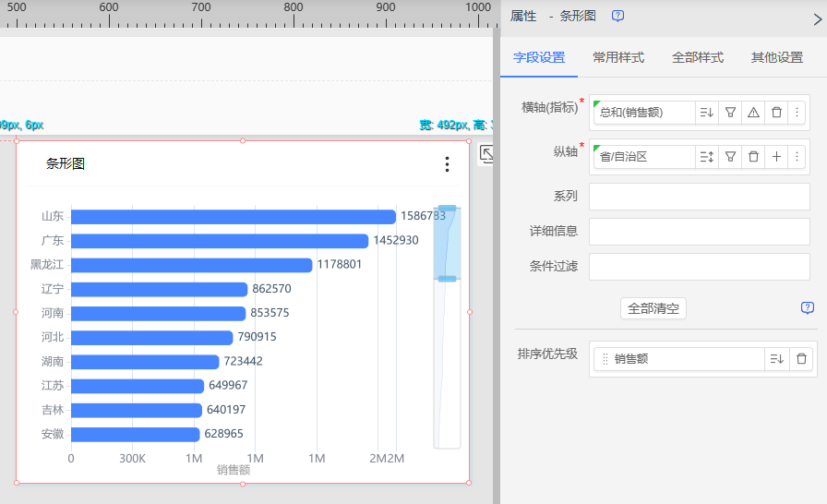Click the 全部样式 tab
This screenshot has height=504, width=827.
coord(697,57)
